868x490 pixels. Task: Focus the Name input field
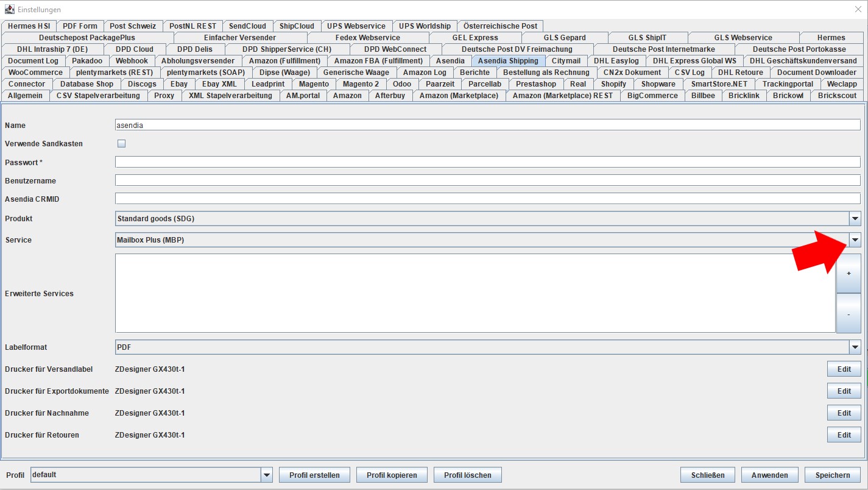click(x=488, y=125)
